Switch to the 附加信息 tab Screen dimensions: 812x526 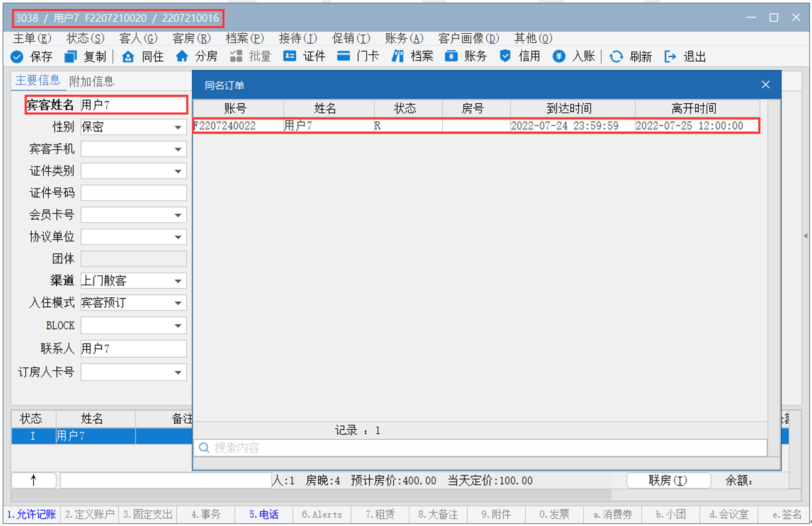(92, 81)
